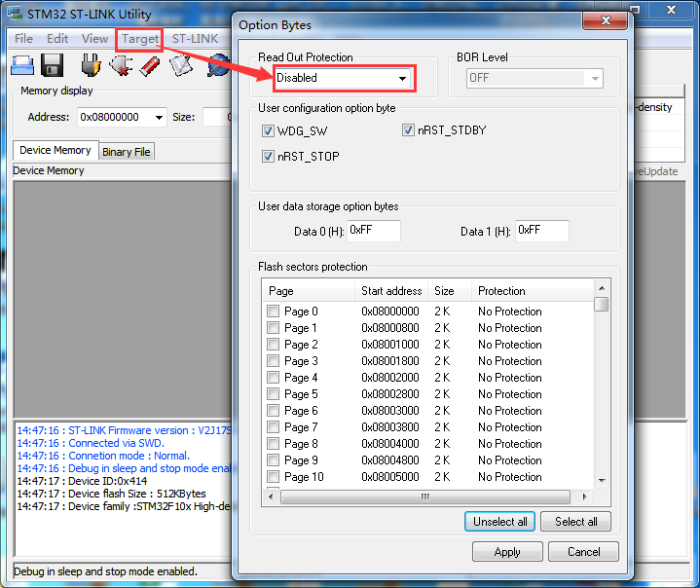Open the View menu
The height and width of the screenshot is (588, 700).
[94, 39]
